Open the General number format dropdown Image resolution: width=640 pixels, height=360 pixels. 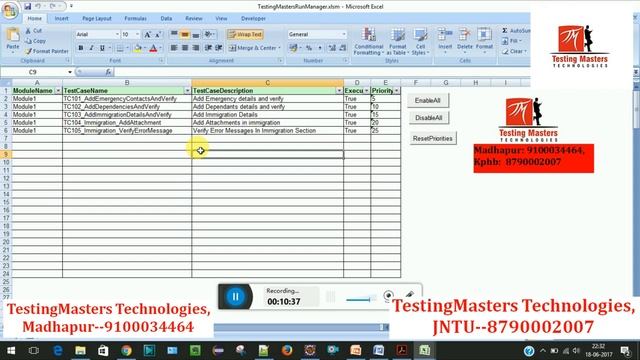pos(344,34)
